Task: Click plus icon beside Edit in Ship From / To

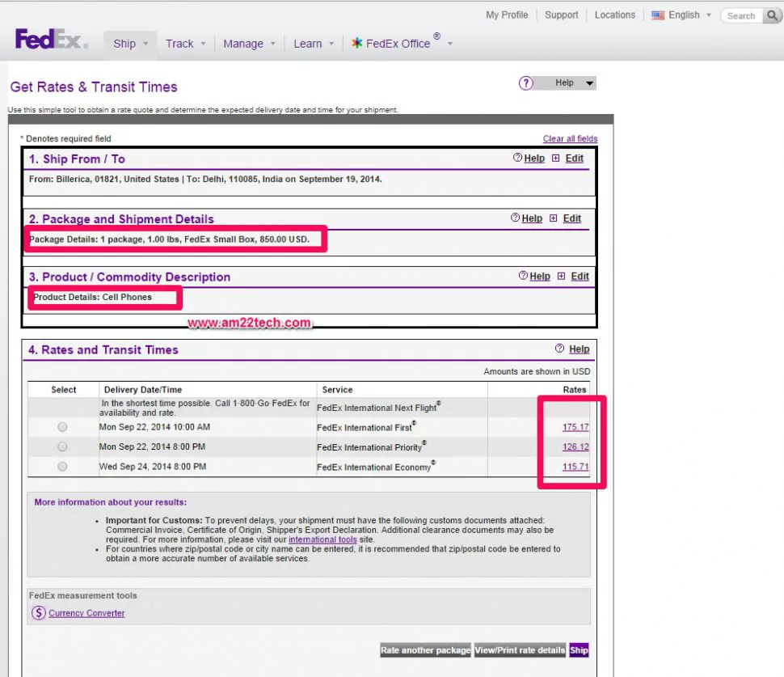Action: (555, 158)
